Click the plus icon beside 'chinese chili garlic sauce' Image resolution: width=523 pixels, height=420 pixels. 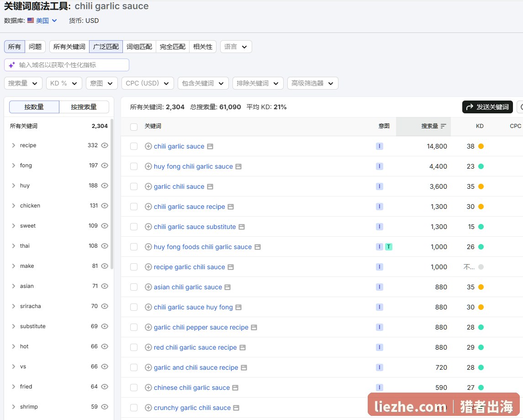[148, 388]
